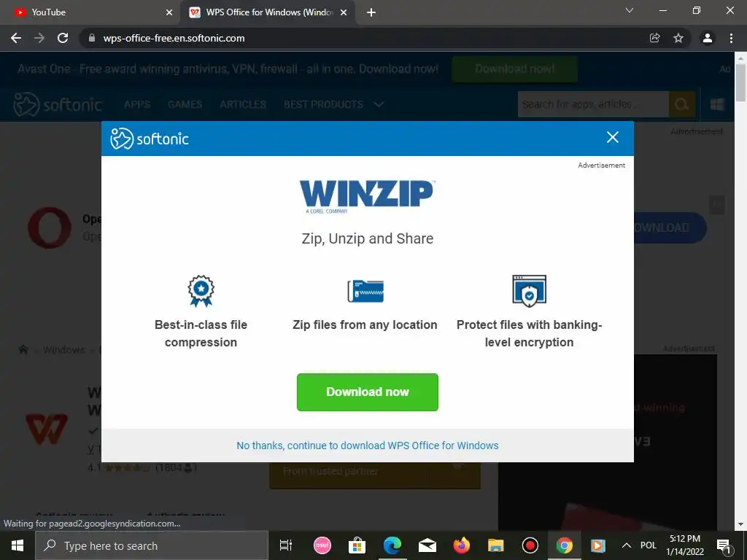
Task: Open the Windows Start menu
Action: click(x=18, y=545)
